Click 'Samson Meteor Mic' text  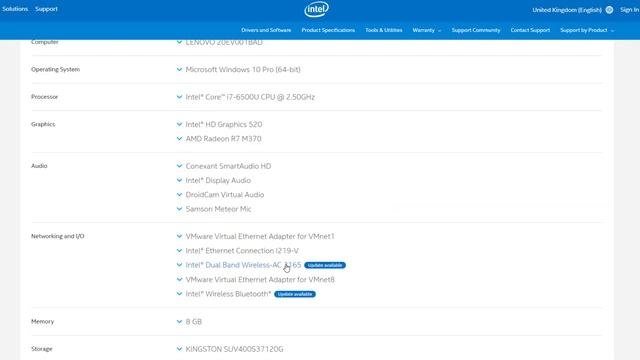218,209
